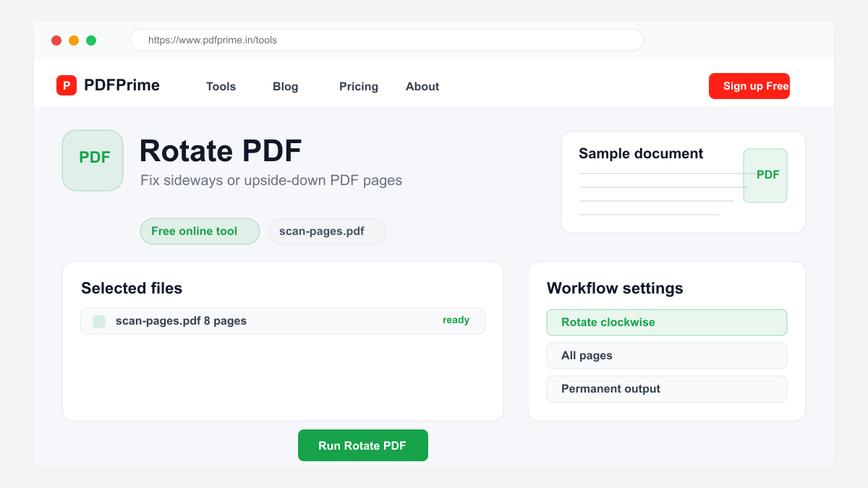868x488 pixels.
Task: Click the red PDFPrime logo icon
Action: tap(67, 85)
